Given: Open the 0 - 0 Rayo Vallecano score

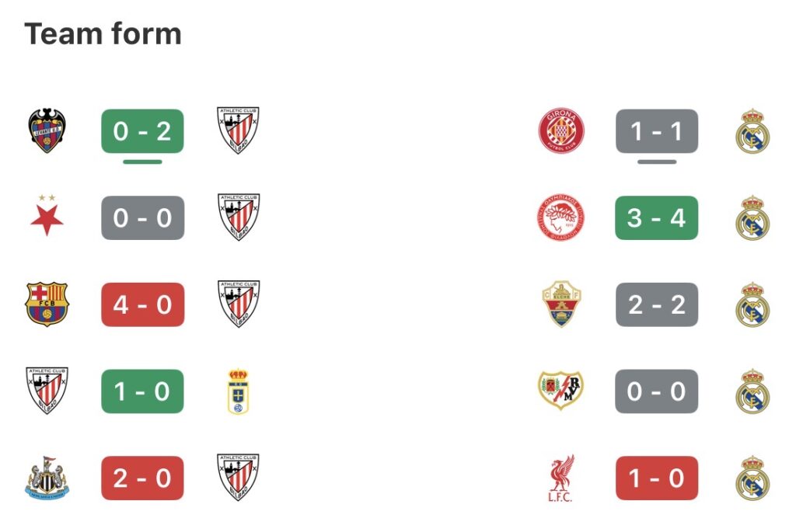Looking at the screenshot, I should point(657,391).
